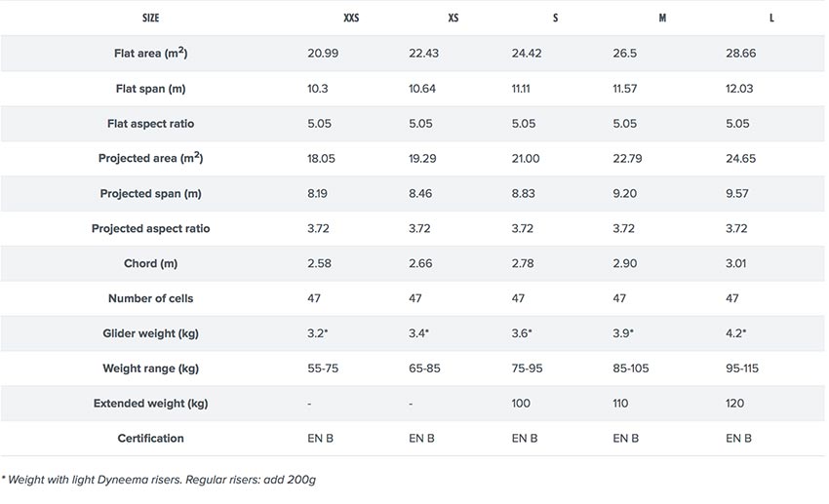Select the 3.2* glider weight cell
Screen dimensions: 829x504
[318, 332]
